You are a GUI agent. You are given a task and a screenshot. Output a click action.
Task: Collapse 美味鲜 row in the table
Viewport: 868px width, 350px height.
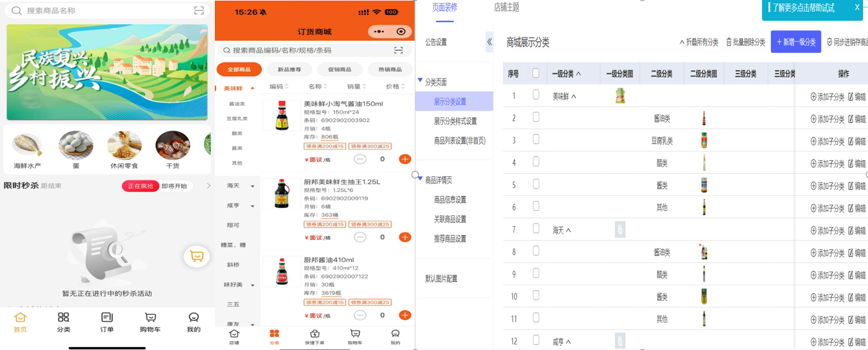tap(574, 96)
